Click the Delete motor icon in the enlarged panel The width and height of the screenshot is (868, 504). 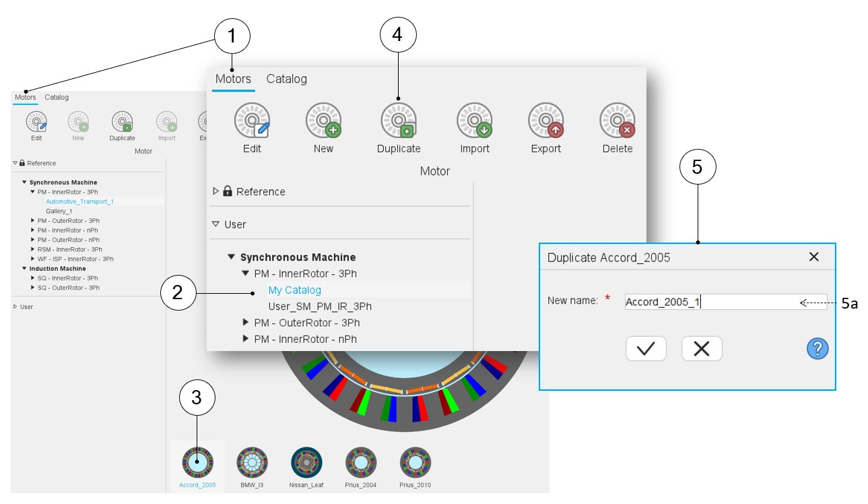[x=617, y=121]
